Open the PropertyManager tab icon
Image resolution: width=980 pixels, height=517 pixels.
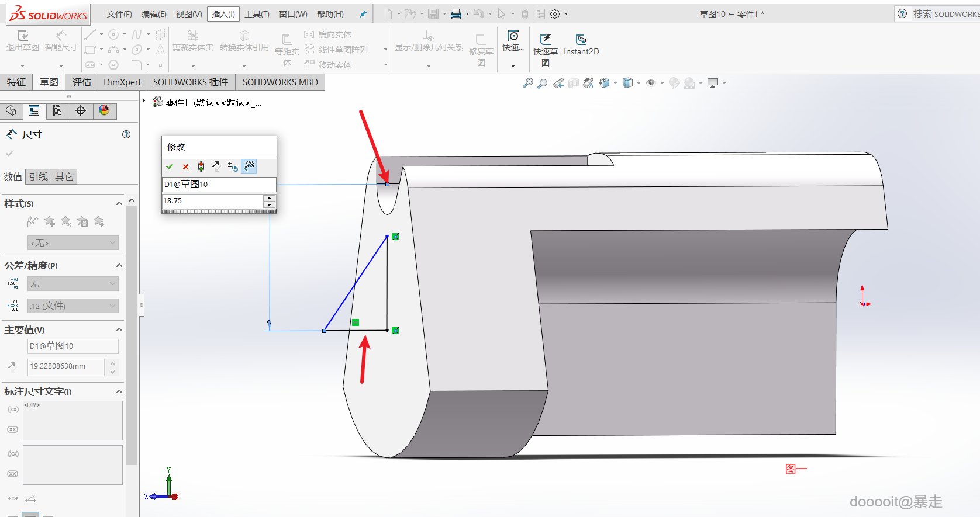34,111
